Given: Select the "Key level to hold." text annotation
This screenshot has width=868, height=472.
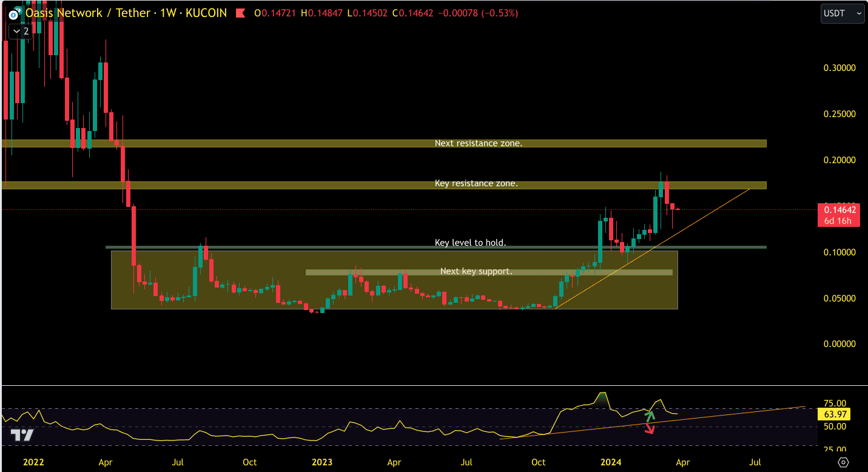Looking at the screenshot, I should (470, 243).
